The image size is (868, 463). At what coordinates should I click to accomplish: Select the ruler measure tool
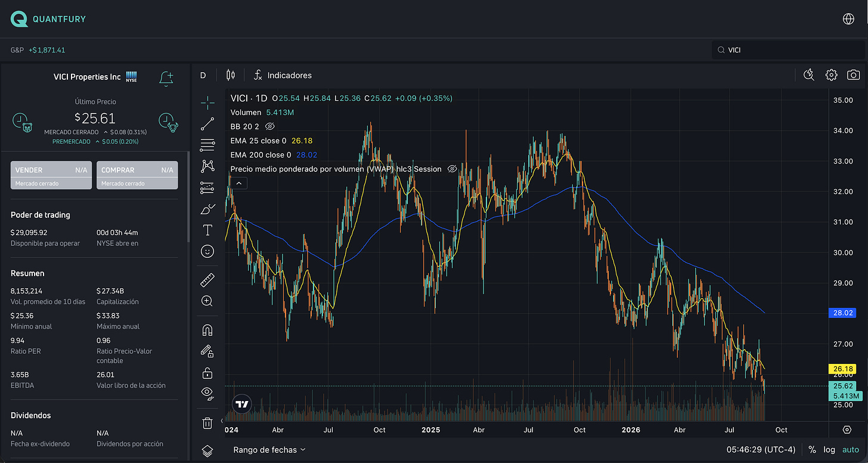coord(207,279)
